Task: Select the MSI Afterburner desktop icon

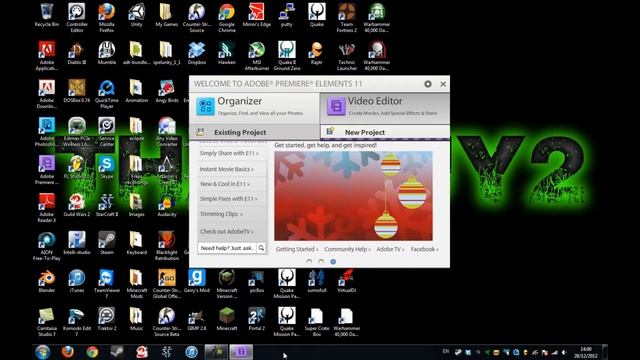Action: coord(256,56)
